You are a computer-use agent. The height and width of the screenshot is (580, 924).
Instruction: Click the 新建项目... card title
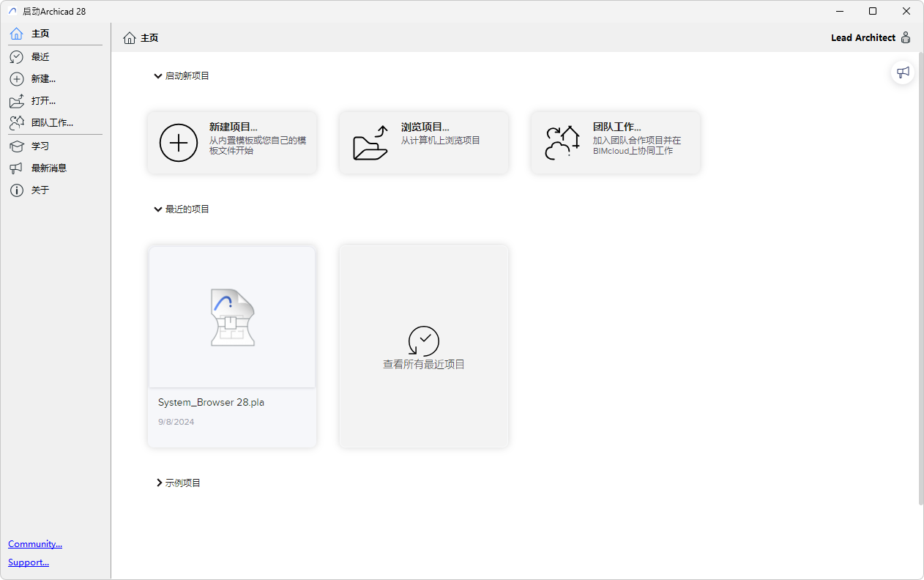(234, 127)
